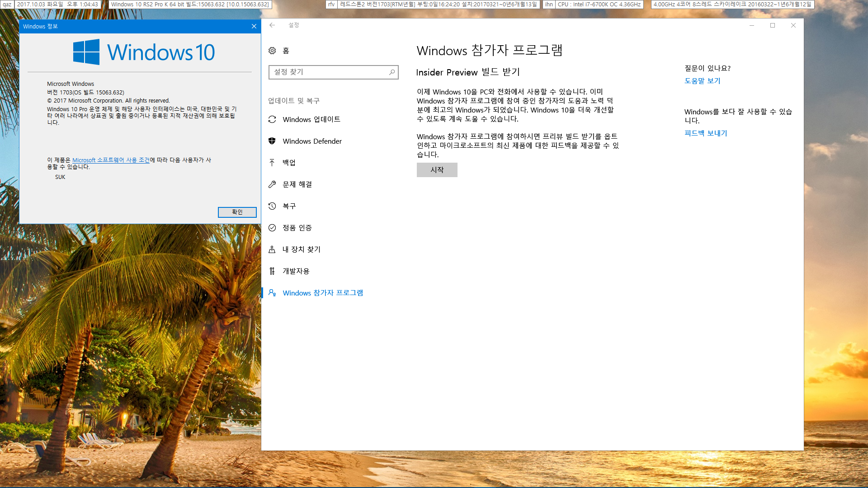This screenshot has width=868, height=488.
Task: Open Microsoft 소프트웨어 사용 조건 link
Action: [111, 160]
